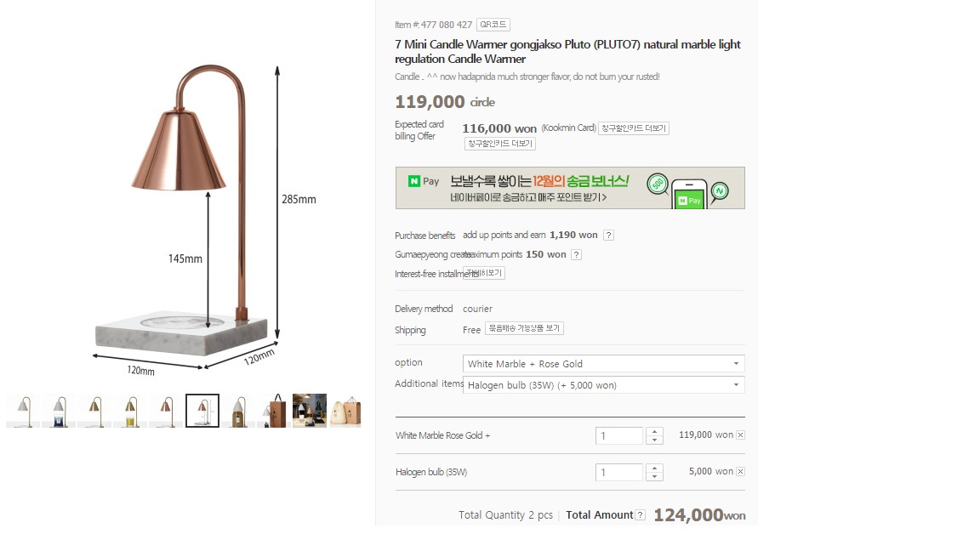Screen dimensions: 980x551
Task: Open the QR code button
Action: click(x=493, y=25)
